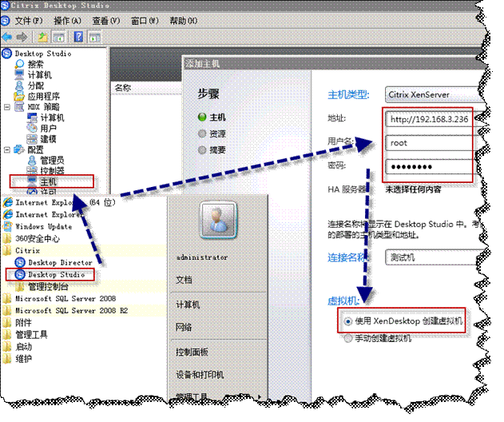The image size is (504, 422).
Task: Select the 计算机 node under Desktop Studio
Action: (39, 74)
